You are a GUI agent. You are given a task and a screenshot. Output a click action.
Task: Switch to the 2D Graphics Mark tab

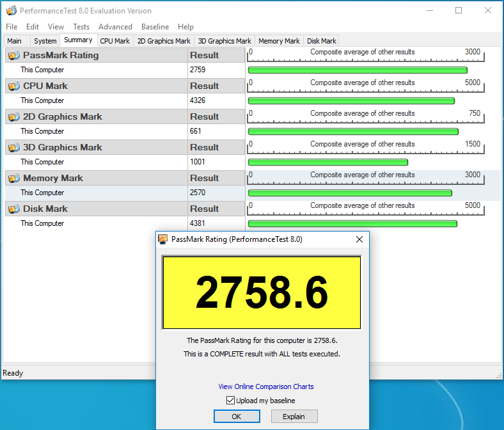[164, 41]
